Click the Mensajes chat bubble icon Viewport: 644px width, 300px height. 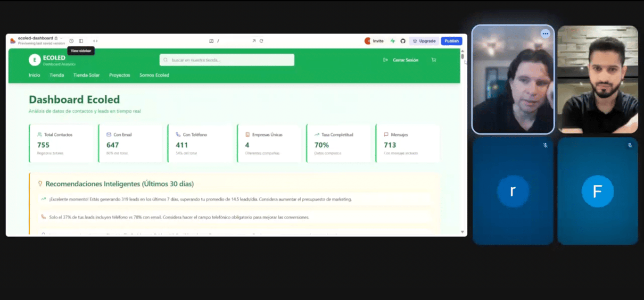coord(386,134)
